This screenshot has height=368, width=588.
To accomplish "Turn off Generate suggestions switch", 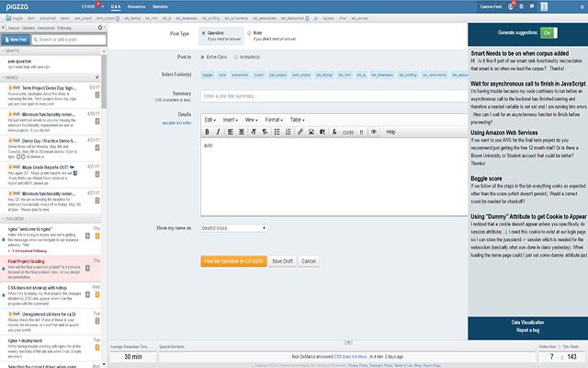I will point(548,33).
